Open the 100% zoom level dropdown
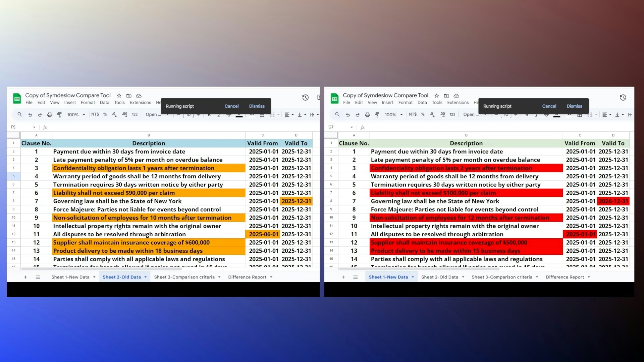The image size is (644, 362). click(x=76, y=114)
